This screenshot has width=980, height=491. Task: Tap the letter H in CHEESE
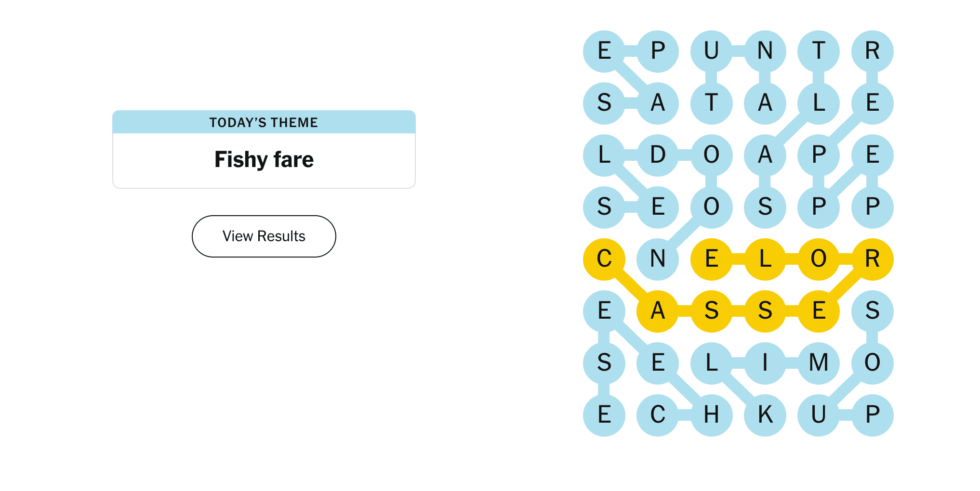click(x=712, y=415)
